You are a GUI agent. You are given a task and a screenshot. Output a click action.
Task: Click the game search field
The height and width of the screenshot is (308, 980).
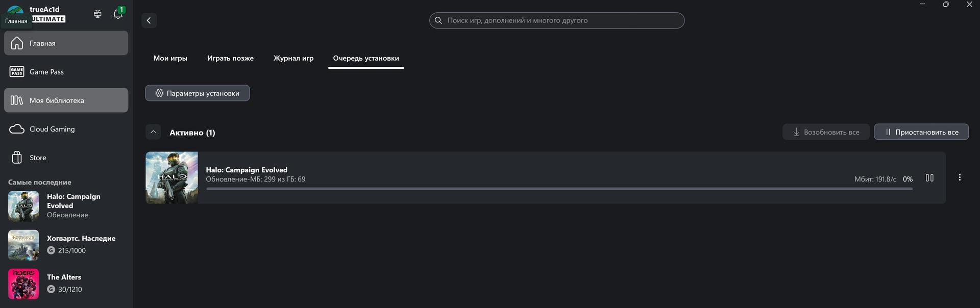tap(557, 20)
